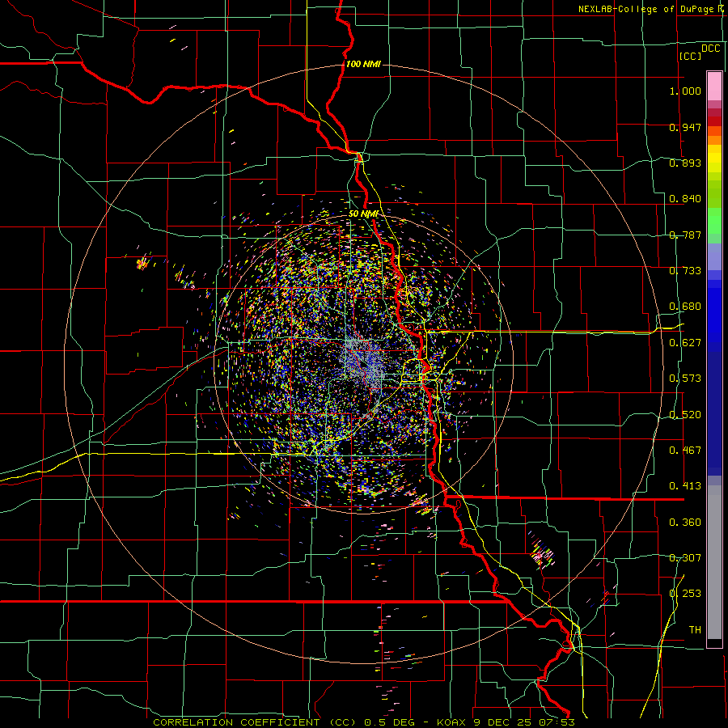
Task: Click the 0.947 legend value
Action: 685,127
